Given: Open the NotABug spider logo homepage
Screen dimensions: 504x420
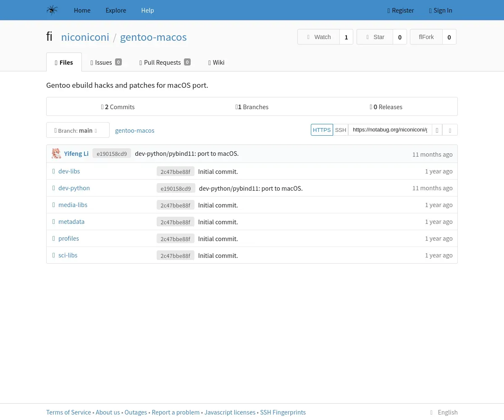Looking at the screenshot, I should (52, 10).
